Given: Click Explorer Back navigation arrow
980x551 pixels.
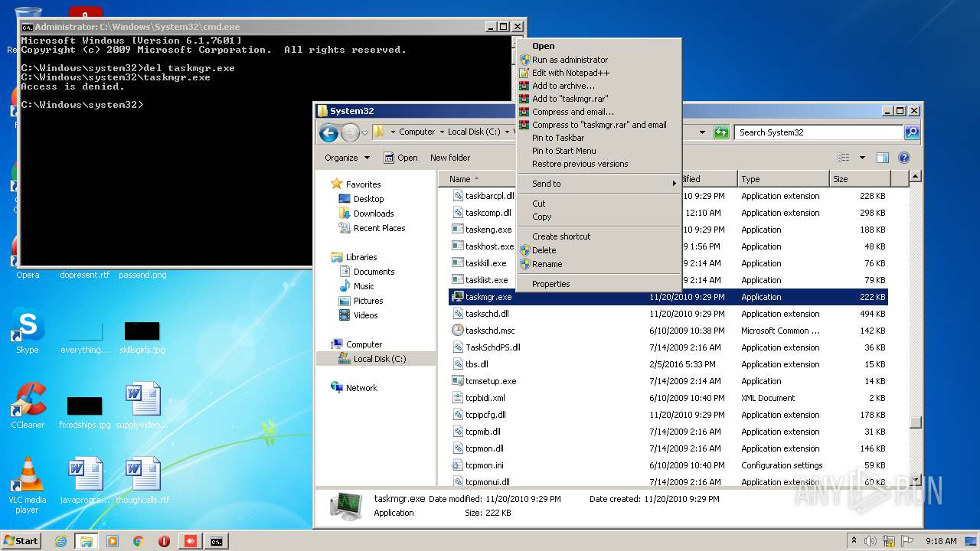Looking at the screenshot, I should pyautogui.click(x=328, y=132).
